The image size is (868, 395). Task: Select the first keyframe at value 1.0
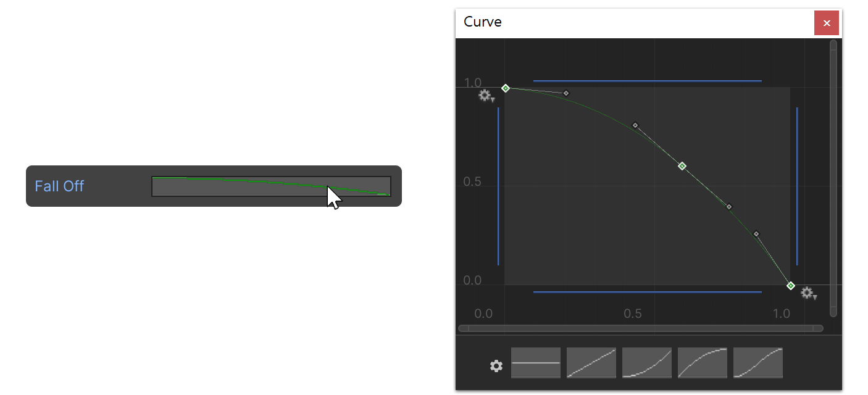506,88
